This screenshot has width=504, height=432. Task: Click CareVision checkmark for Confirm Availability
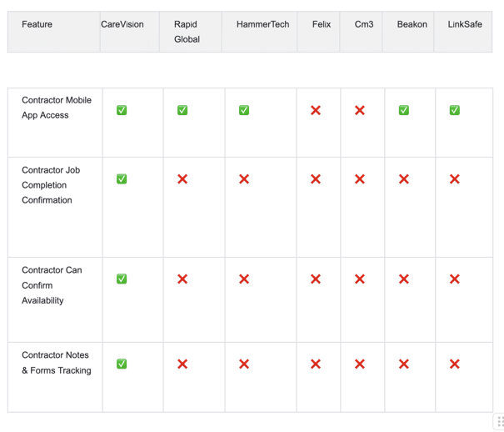pos(122,279)
